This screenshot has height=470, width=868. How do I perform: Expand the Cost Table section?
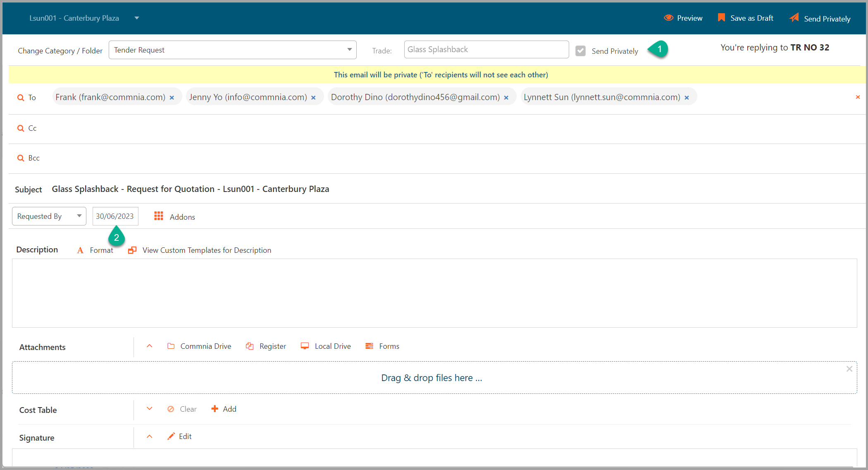coord(150,409)
